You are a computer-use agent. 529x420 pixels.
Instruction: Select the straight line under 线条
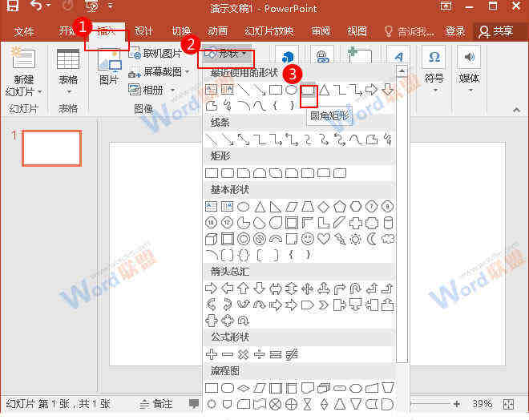[x=211, y=139]
